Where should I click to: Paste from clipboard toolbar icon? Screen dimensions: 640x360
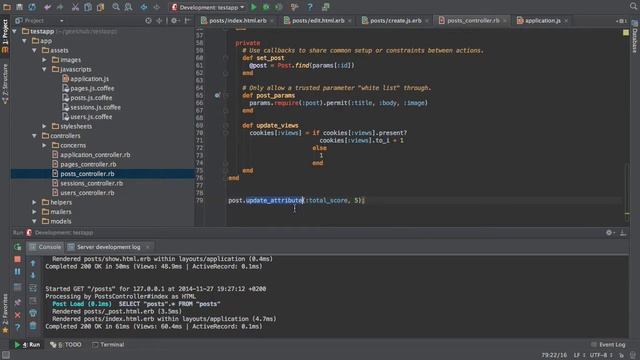pyautogui.click(x=100, y=7)
